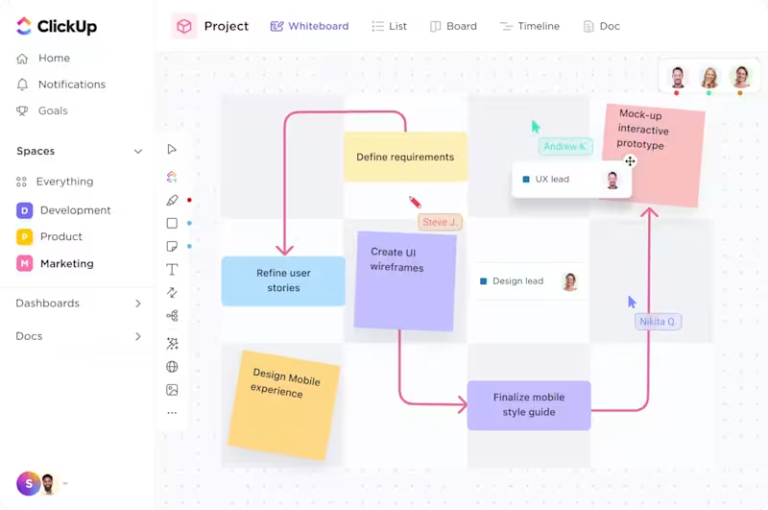Image resolution: width=768 pixels, height=510 pixels.
Task: Select the Design Mobile experience orange note
Action: (284, 405)
